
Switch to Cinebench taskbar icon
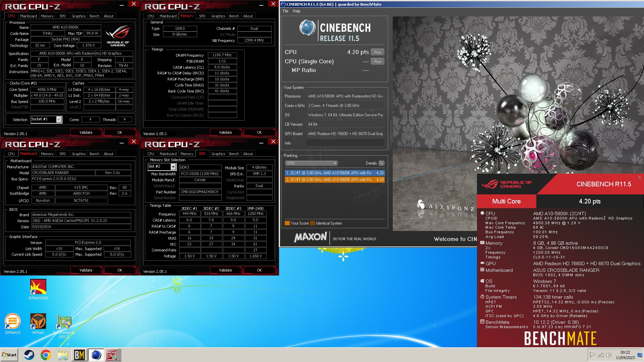pyautogui.click(x=96, y=355)
